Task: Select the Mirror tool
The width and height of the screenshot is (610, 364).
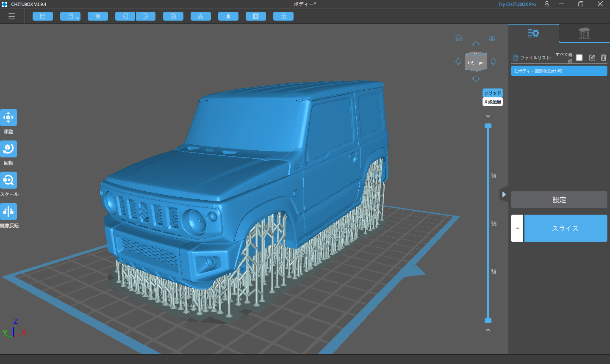Action: tap(8, 212)
